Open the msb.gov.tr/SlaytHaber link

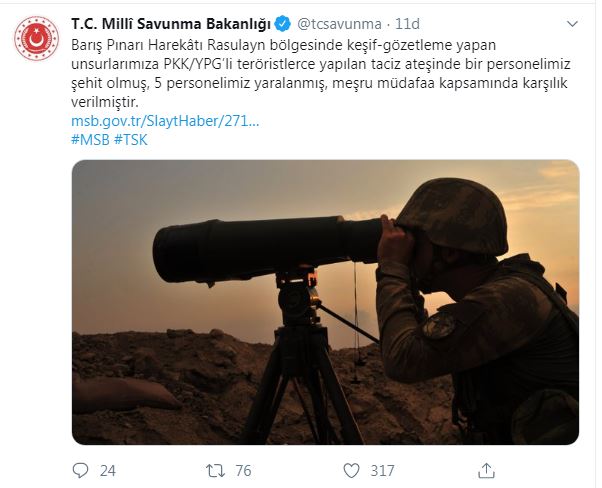(165, 121)
